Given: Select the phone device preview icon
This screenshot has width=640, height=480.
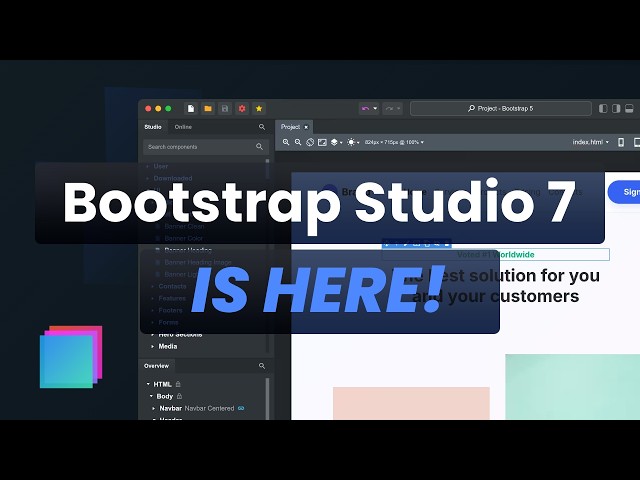Looking at the screenshot, I should 621,142.
